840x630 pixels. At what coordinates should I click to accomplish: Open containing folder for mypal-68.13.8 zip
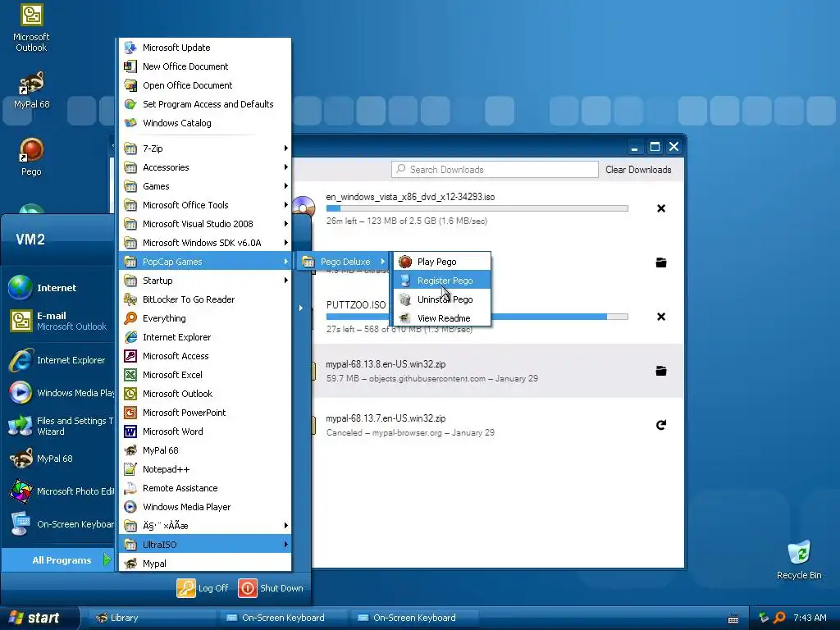tap(661, 371)
